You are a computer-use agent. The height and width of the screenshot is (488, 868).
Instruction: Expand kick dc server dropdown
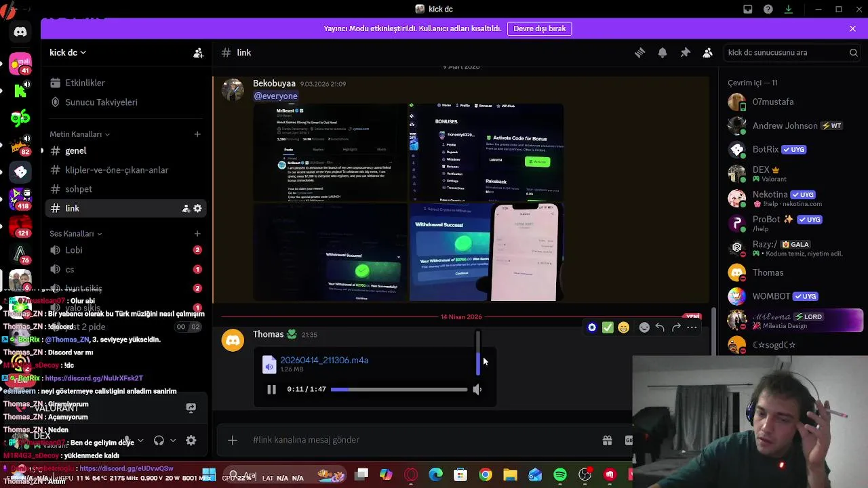pos(68,53)
